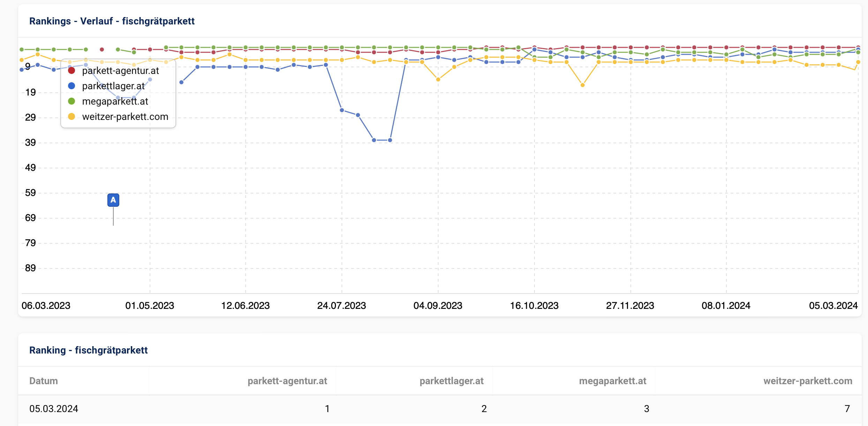Click the green megaparkett.at legend dot
Screen dimensions: 868x426
tap(72, 101)
